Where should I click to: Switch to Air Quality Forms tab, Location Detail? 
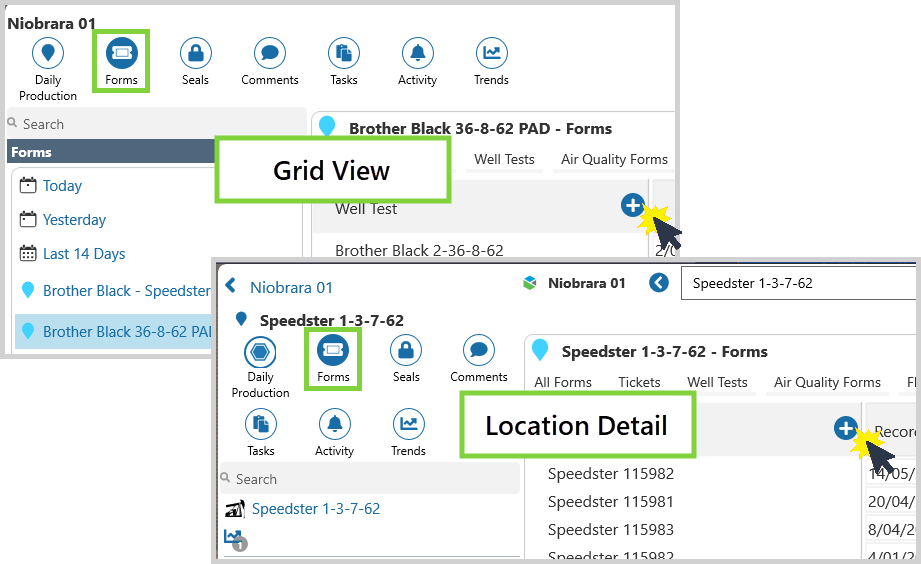(827, 382)
